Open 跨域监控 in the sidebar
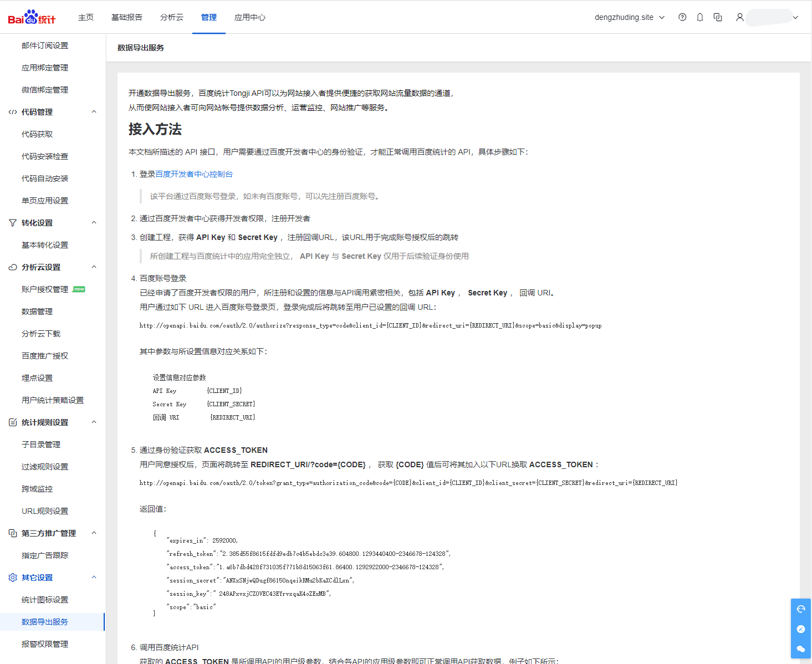The width and height of the screenshot is (812, 664). click(x=37, y=489)
